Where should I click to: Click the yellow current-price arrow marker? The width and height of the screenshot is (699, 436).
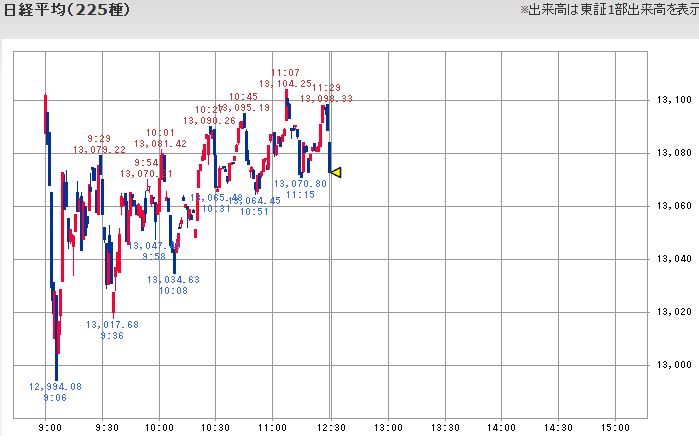(337, 173)
